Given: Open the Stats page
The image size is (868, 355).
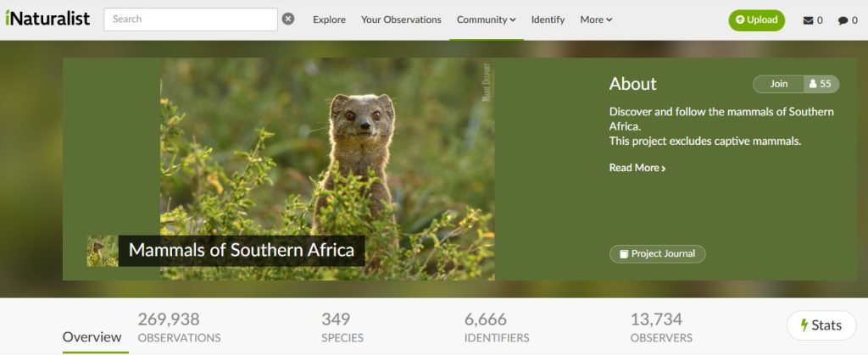Looking at the screenshot, I should point(821,325).
